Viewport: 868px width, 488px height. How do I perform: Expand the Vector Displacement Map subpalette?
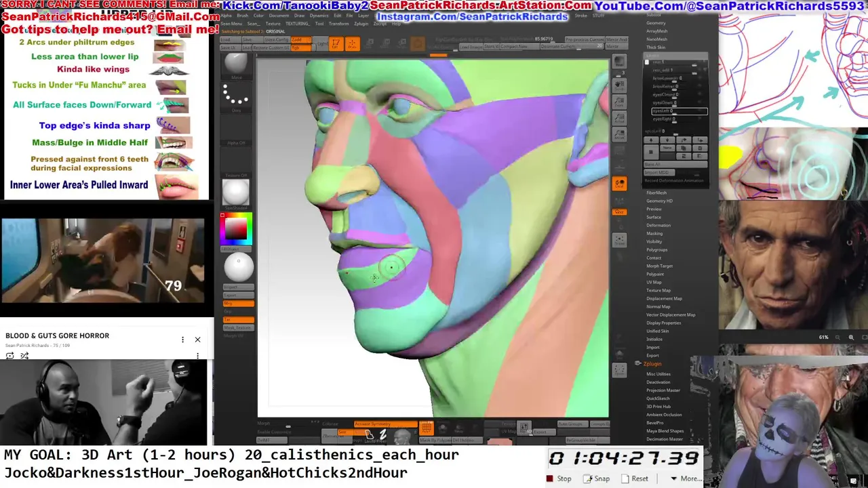(x=671, y=314)
